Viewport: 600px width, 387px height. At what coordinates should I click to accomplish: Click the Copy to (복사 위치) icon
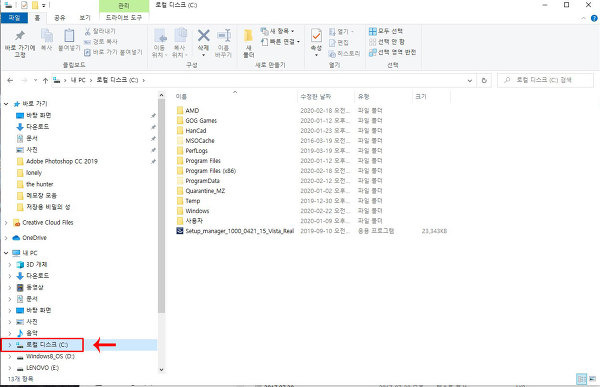(180, 36)
